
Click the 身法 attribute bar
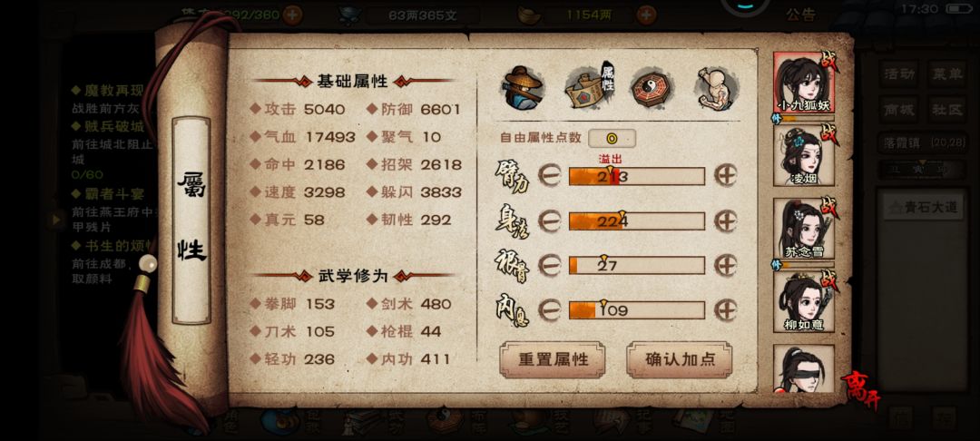[636, 221]
